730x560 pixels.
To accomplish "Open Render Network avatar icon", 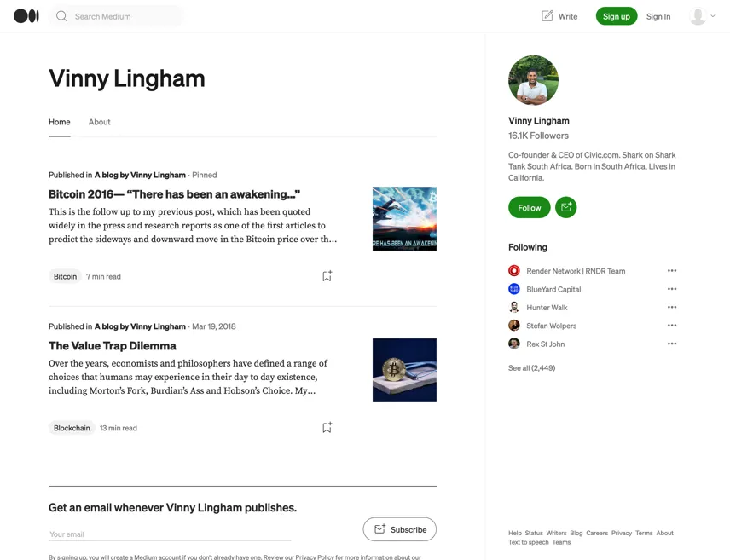I will pos(514,271).
